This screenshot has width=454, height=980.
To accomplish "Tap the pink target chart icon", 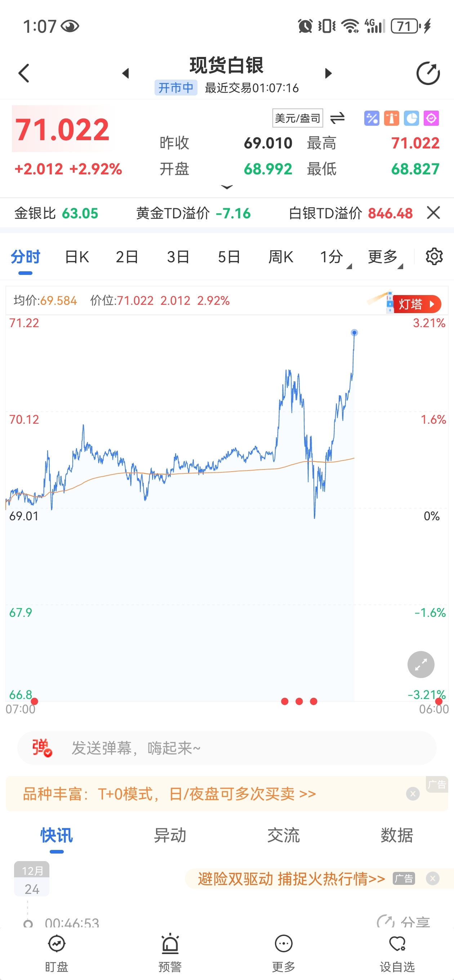I will pos(431,118).
